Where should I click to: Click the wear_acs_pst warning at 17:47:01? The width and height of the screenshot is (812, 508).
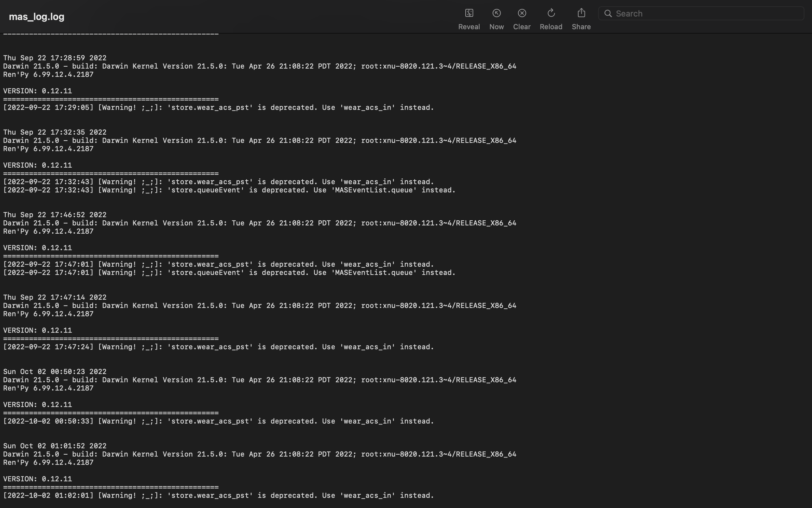point(219,264)
